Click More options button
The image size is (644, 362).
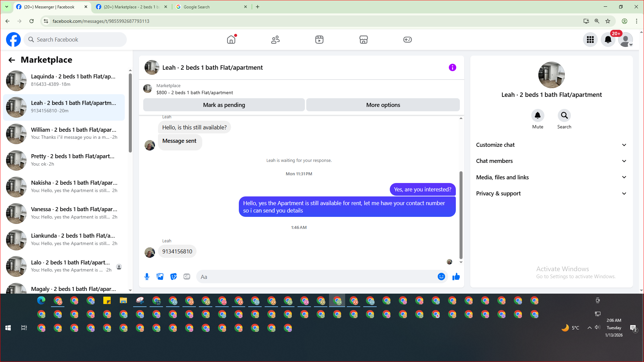tap(383, 105)
